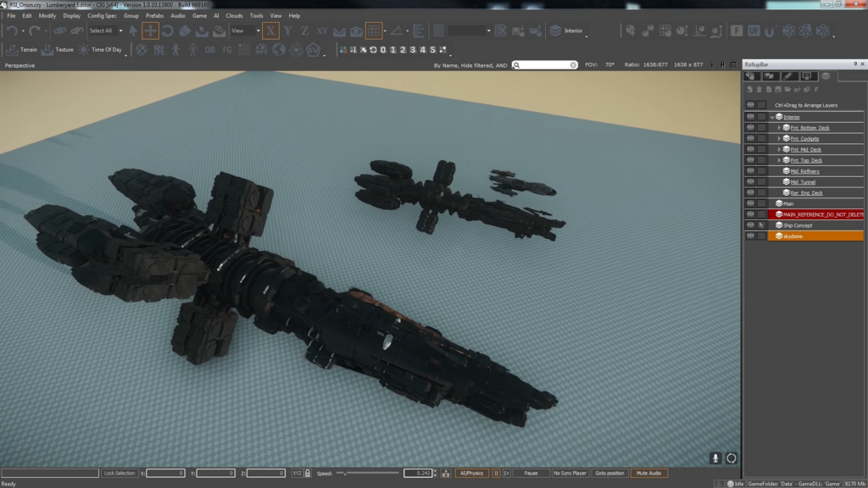Select the Move tool in toolbar
Viewport: 868px width, 488px height.
(150, 31)
